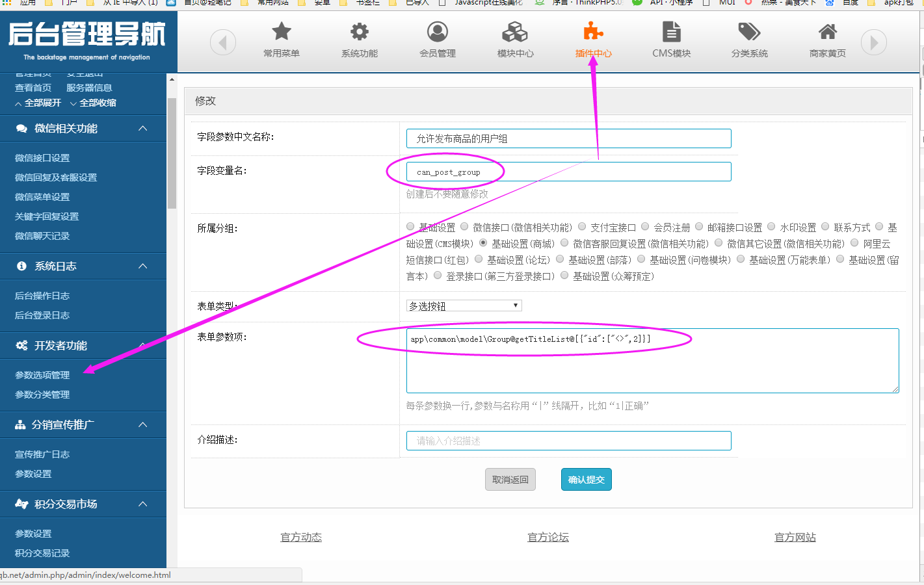Open 会员管理 user icon
Image resolution: width=924 pixels, height=585 pixels.
click(x=438, y=32)
